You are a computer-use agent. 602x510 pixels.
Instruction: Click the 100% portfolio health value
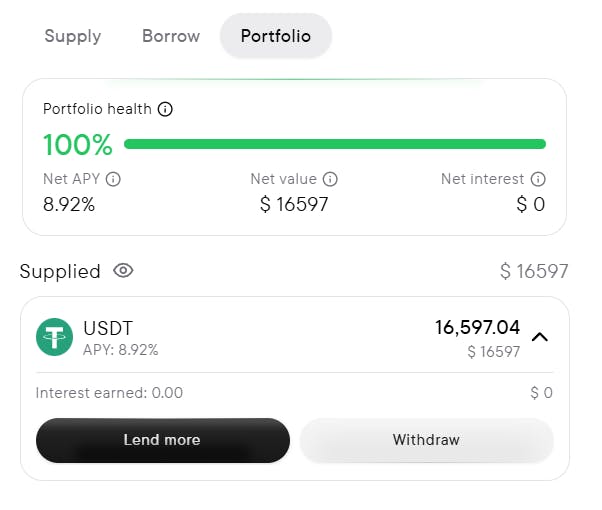pos(78,145)
